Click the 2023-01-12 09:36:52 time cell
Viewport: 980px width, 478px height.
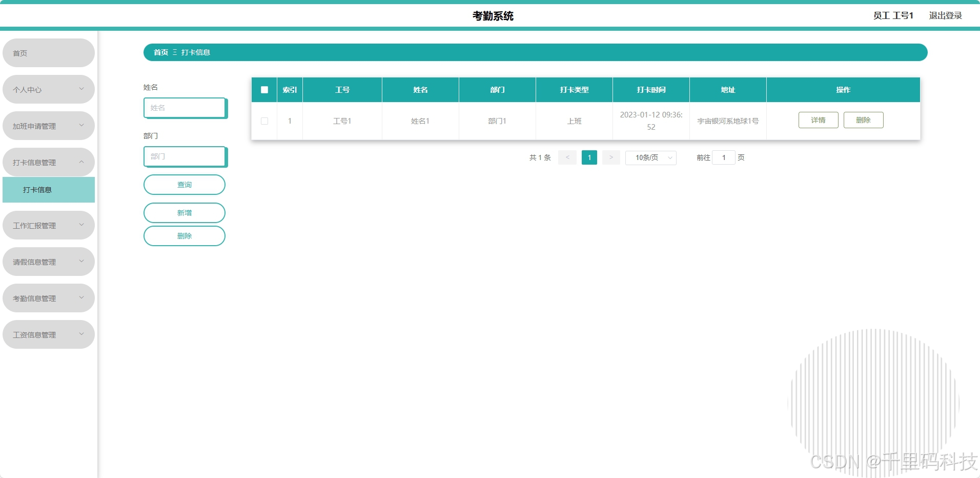coord(651,121)
